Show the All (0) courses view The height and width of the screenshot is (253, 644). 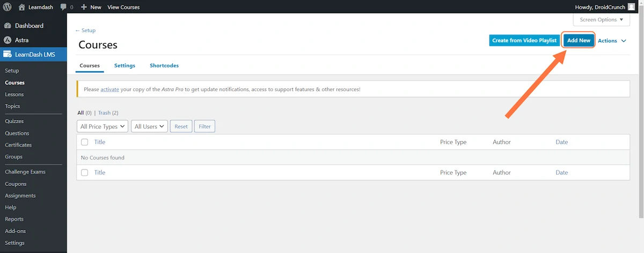point(85,113)
